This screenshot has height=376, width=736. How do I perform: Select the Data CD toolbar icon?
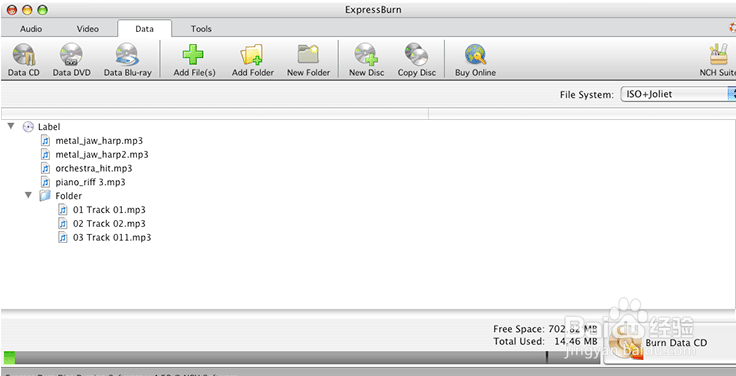click(x=23, y=55)
